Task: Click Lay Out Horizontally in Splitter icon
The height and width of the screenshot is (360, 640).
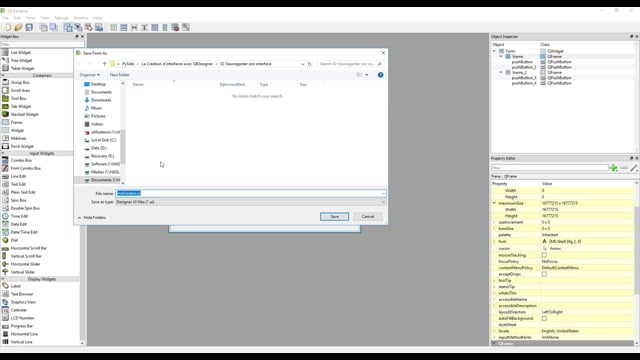Action: tap(134, 27)
